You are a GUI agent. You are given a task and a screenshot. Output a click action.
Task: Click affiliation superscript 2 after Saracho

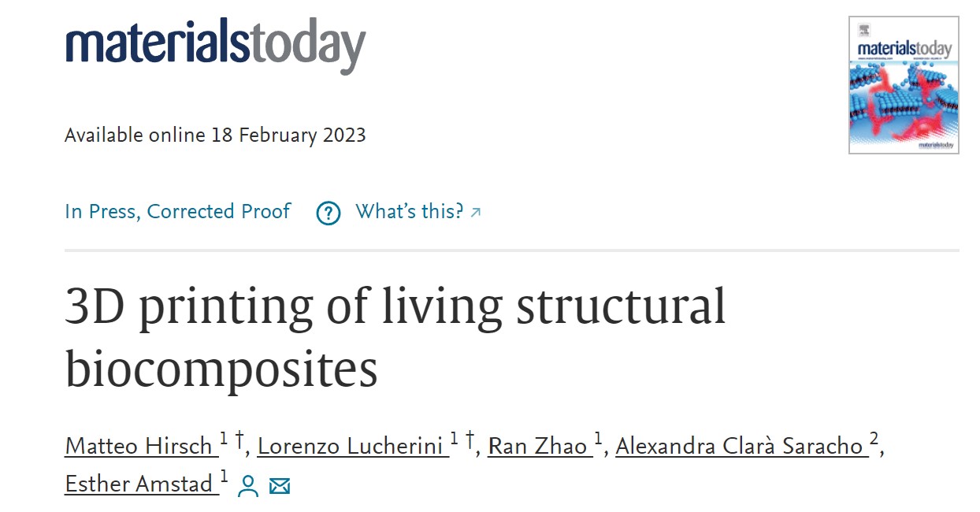[x=874, y=438]
